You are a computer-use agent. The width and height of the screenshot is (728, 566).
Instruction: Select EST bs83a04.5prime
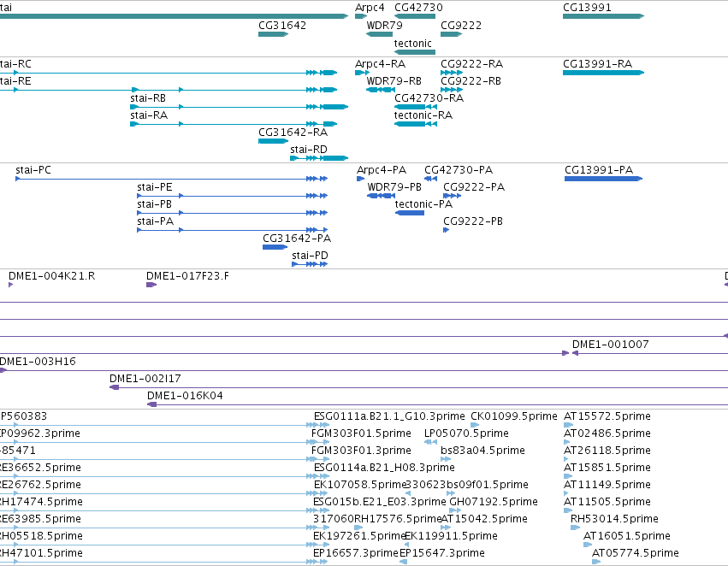pos(482,451)
